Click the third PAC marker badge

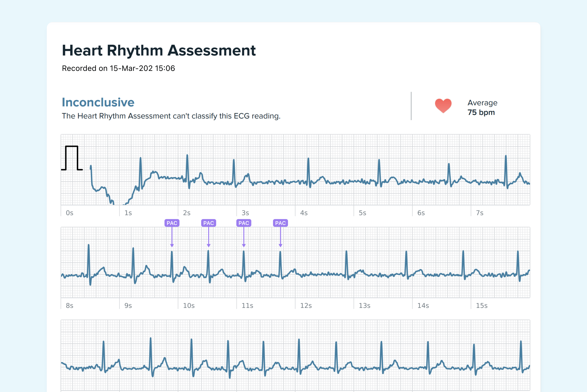pyautogui.click(x=244, y=223)
